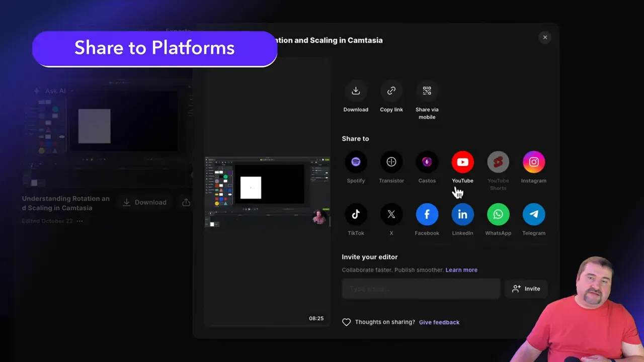Image resolution: width=644 pixels, height=362 pixels.
Task: Open the options menu next to Edited October
Action: pyautogui.click(x=80, y=221)
